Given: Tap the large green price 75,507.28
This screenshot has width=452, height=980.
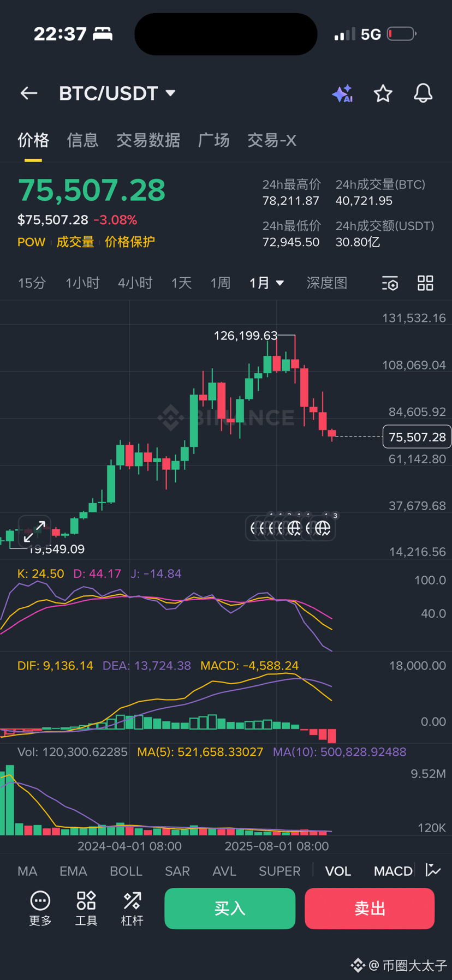Looking at the screenshot, I should [x=92, y=190].
